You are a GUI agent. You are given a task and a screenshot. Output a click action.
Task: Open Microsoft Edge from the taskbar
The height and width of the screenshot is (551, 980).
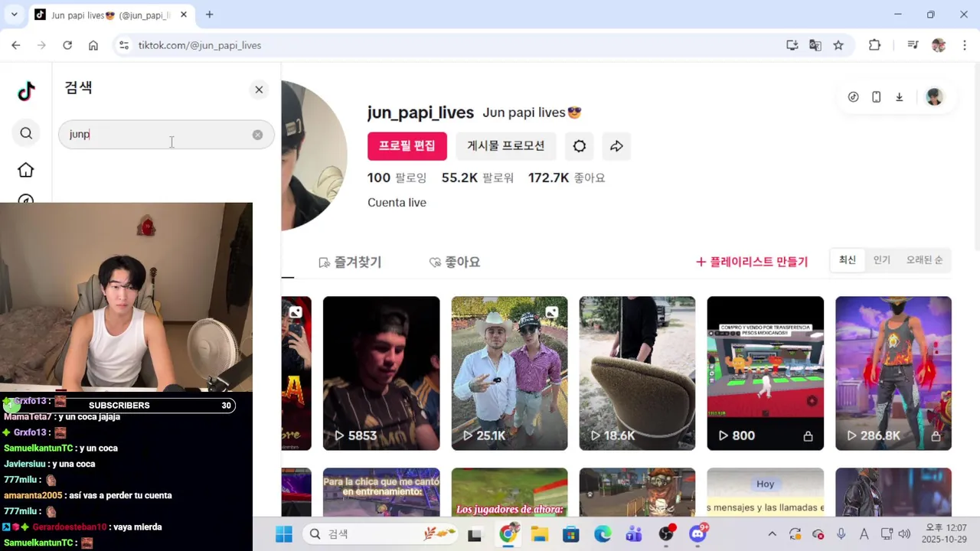pos(603,534)
